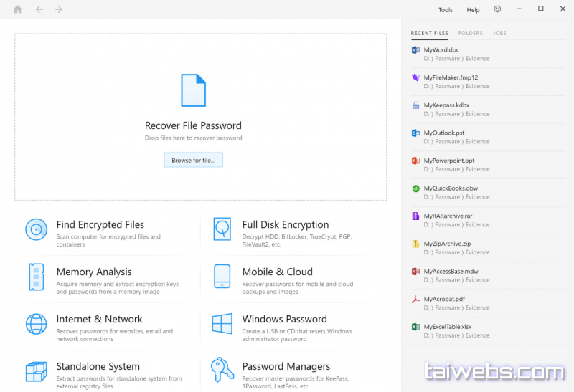This screenshot has width=574, height=392.
Task: Select the Windows Password logo icon
Action: tap(222, 324)
